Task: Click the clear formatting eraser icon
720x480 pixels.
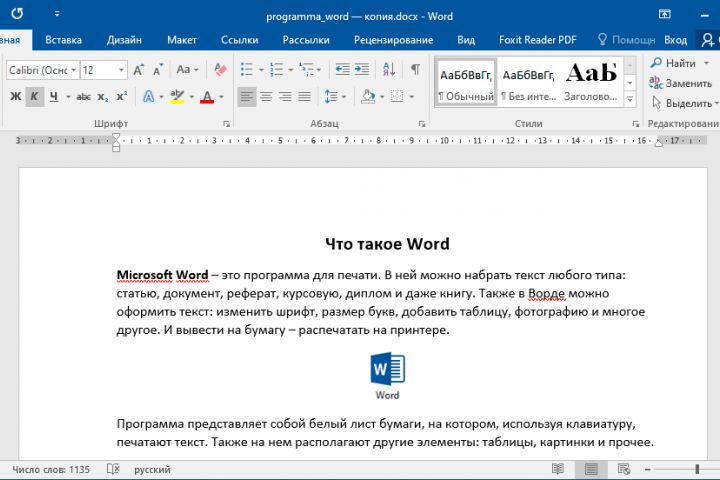Action: pyautogui.click(x=219, y=70)
